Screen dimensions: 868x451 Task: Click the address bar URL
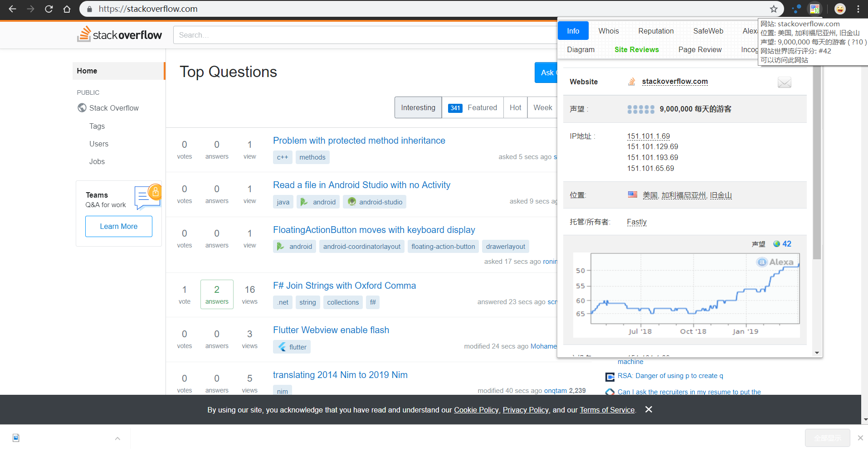pyautogui.click(x=148, y=9)
